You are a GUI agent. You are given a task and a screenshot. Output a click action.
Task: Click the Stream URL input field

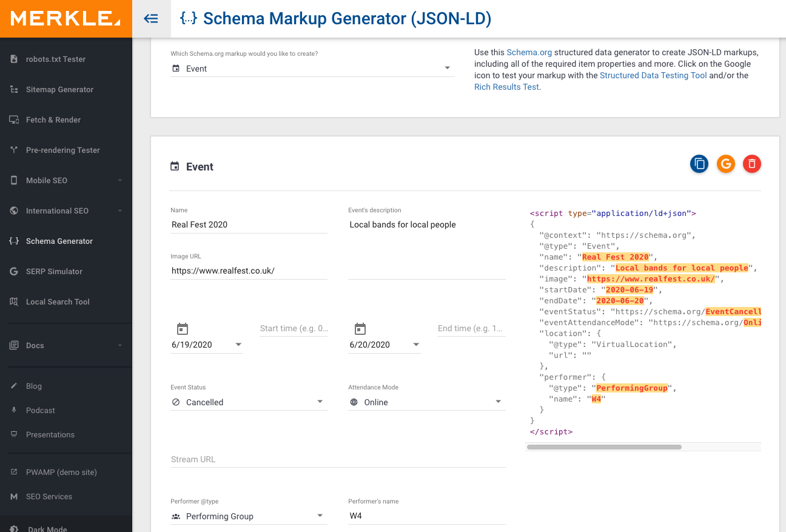338,459
